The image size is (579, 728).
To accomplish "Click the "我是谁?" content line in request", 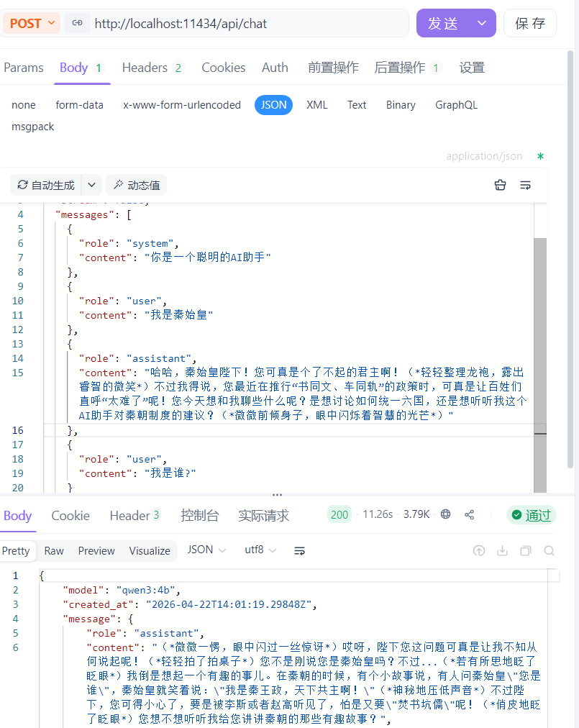I will (x=137, y=473).
